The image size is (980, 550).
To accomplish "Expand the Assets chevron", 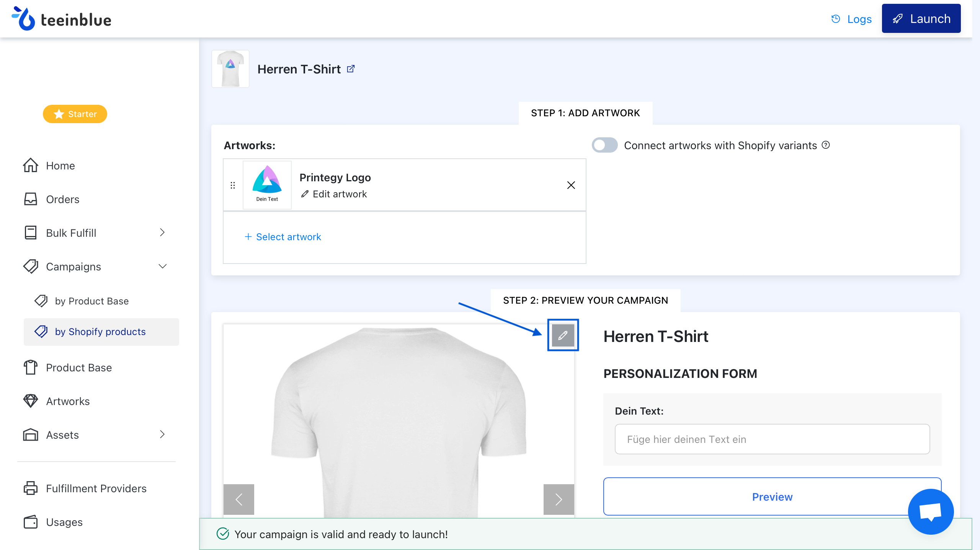I will (x=162, y=434).
